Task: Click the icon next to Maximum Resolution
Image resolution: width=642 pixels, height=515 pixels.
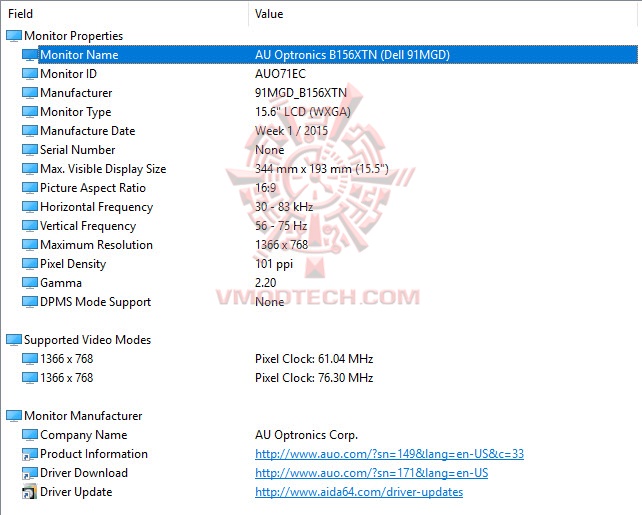Action: pyautogui.click(x=30, y=245)
